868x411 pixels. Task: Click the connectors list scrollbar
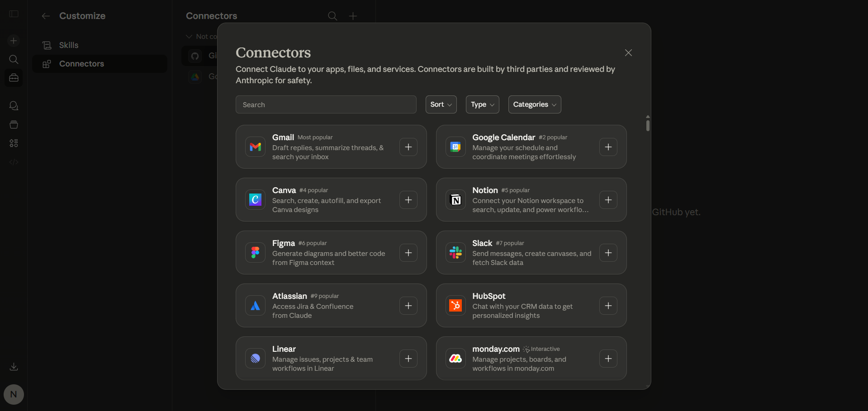648,125
